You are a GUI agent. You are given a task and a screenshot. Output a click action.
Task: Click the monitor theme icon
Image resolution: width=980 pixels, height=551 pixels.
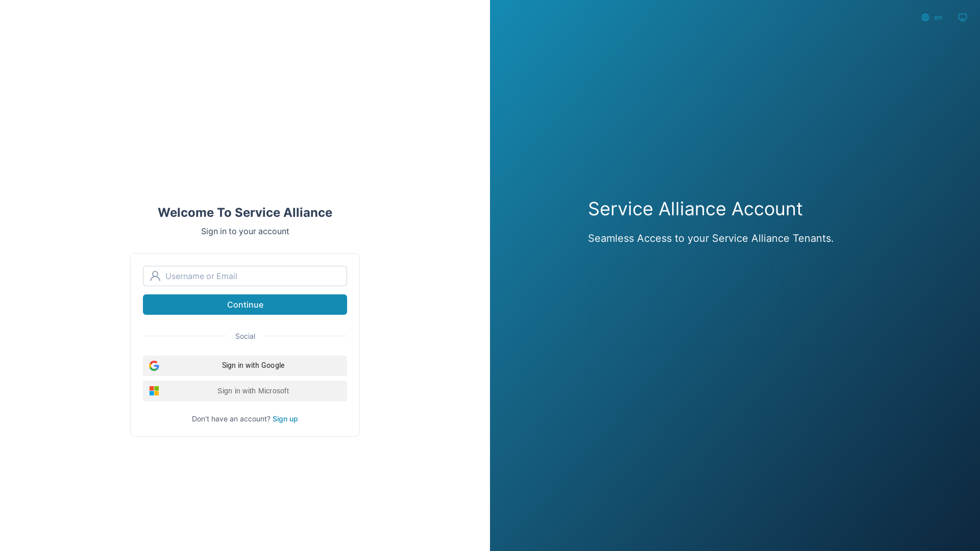963,17
